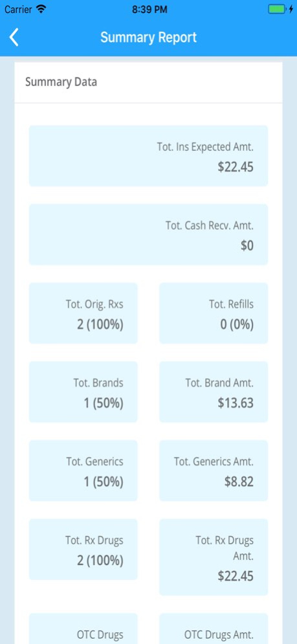Tap the Tot. Brand Amt. tile

pyautogui.click(x=214, y=392)
